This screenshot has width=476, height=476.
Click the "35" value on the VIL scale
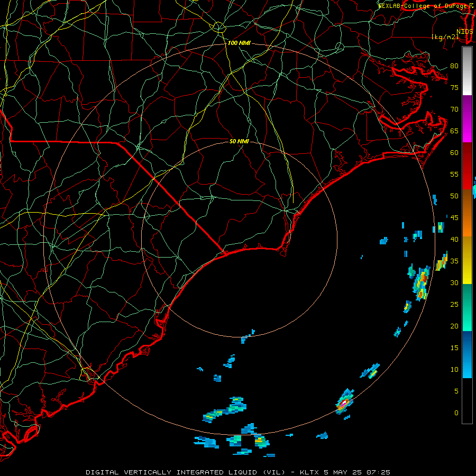[x=454, y=261]
